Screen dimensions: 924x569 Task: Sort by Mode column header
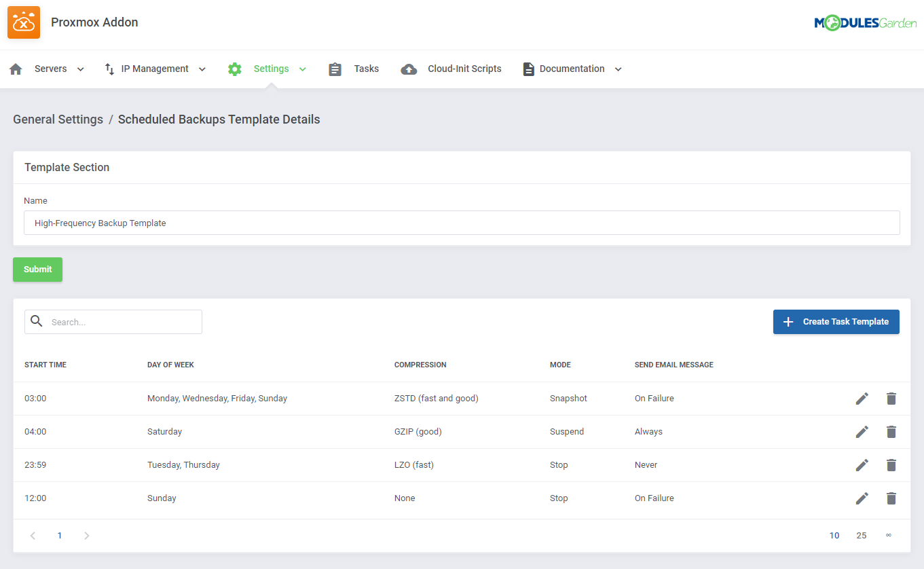(x=560, y=365)
